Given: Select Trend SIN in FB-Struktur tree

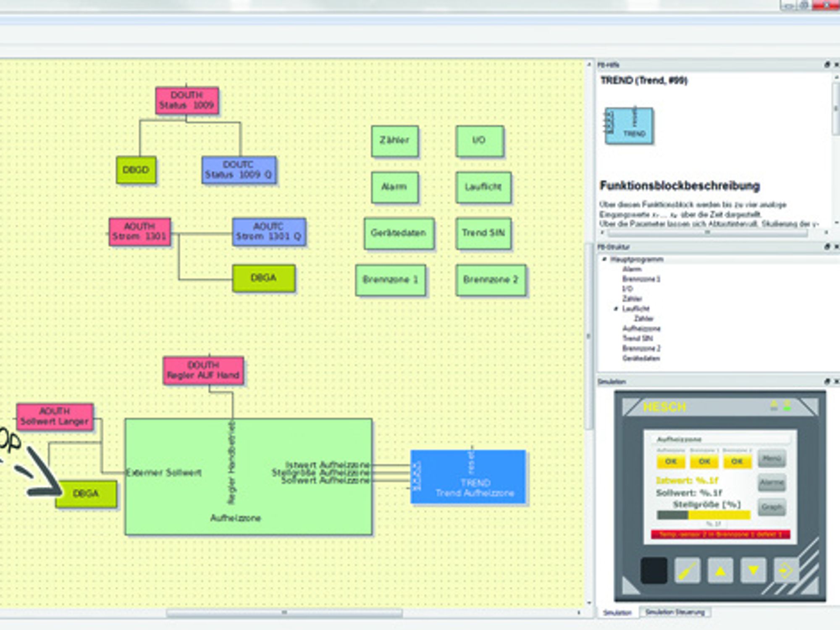Looking at the screenshot, I should 638,339.
